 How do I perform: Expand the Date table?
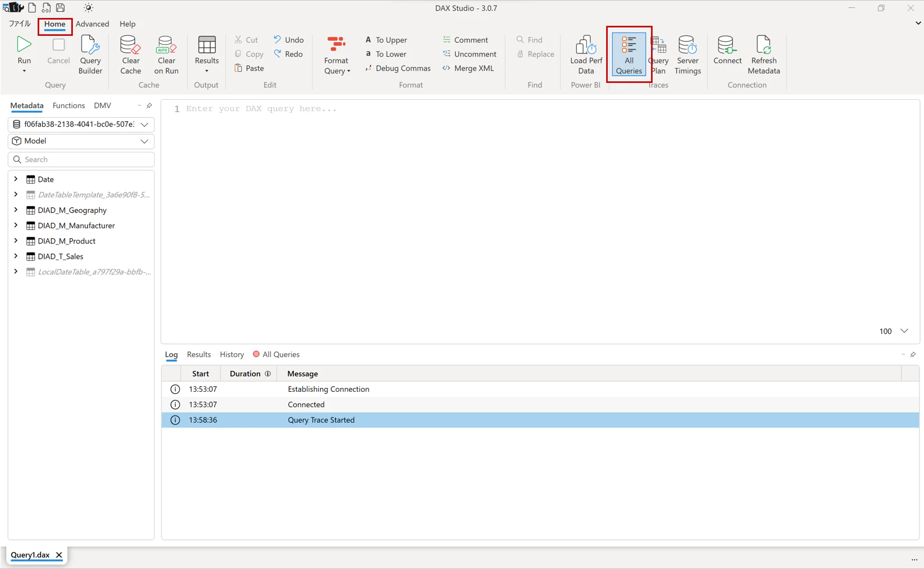tap(16, 179)
